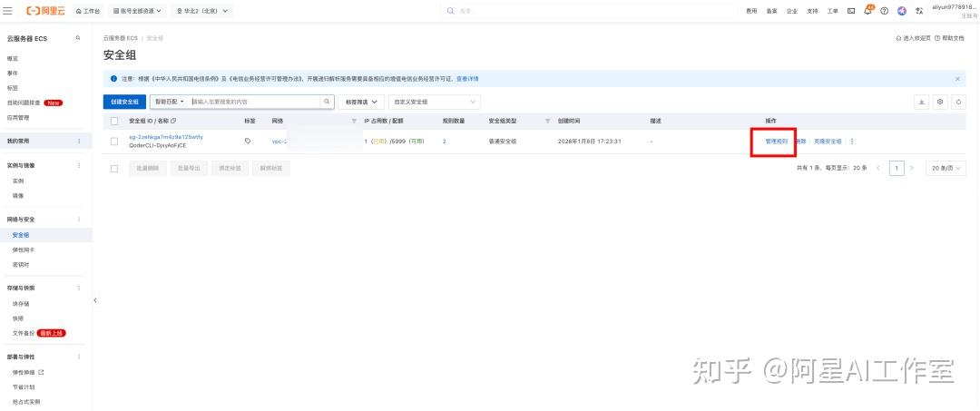Image resolution: width=980 pixels, height=411 pixels.
Task: Go to 实例 in the sidebar
Action: (x=18, y=181)
